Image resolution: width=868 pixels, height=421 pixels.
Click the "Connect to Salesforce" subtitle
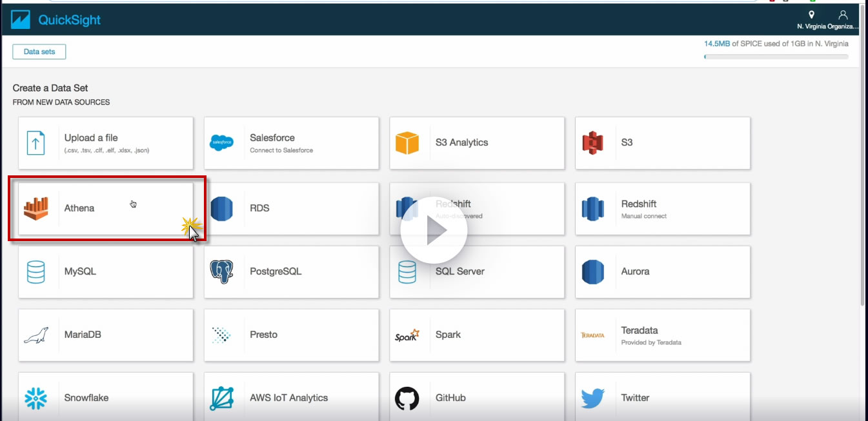pyautogui.click(x=281, y=150)
